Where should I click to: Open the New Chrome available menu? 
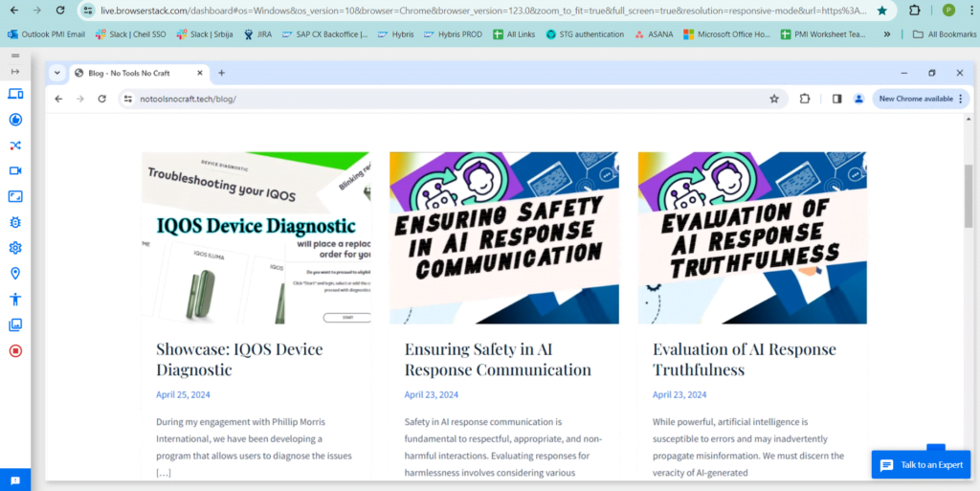(921, 99)
